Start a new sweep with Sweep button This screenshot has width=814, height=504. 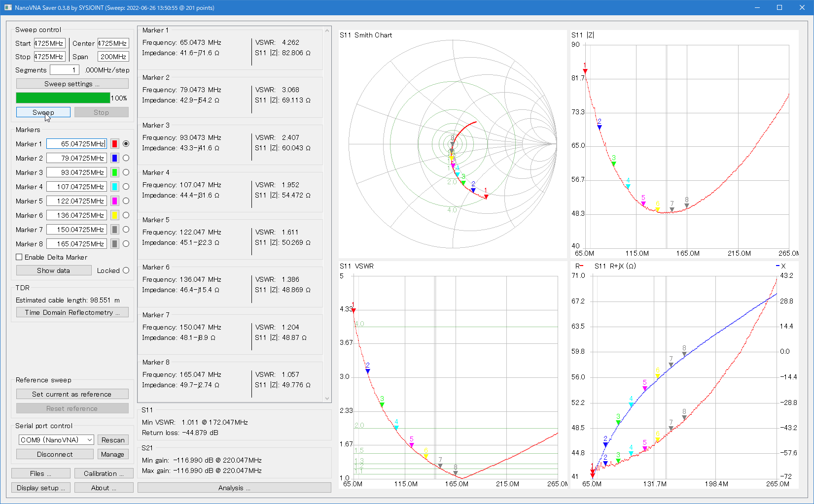pyautogui.click(x=43, y=112)
